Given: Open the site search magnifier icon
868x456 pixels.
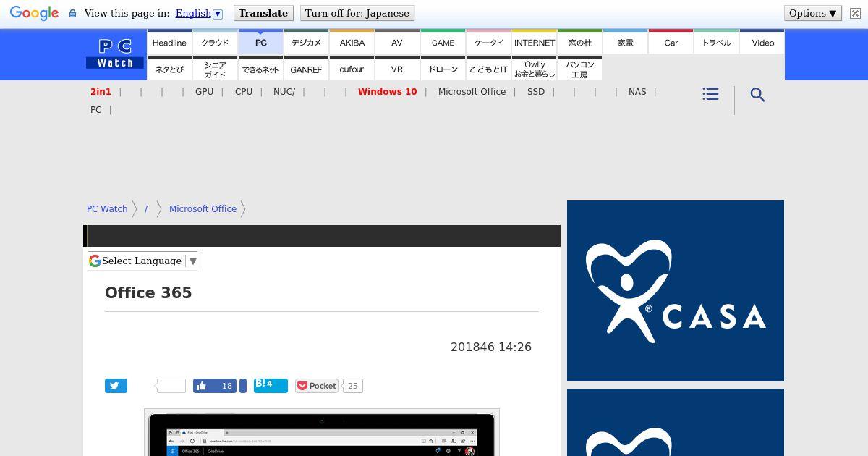Looking at the screenshot, I should (757, 95).
